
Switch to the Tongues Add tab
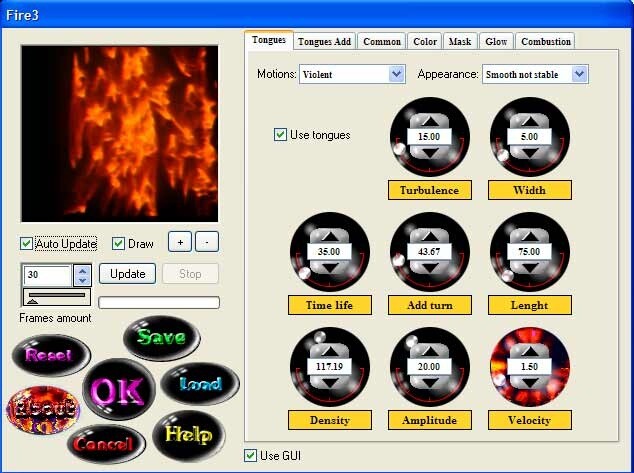[324, 41]
